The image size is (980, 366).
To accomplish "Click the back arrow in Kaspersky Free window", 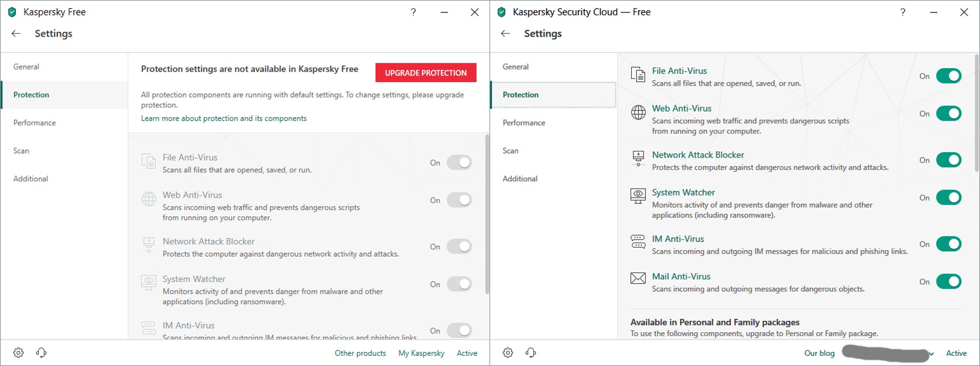I will point(16,34).
